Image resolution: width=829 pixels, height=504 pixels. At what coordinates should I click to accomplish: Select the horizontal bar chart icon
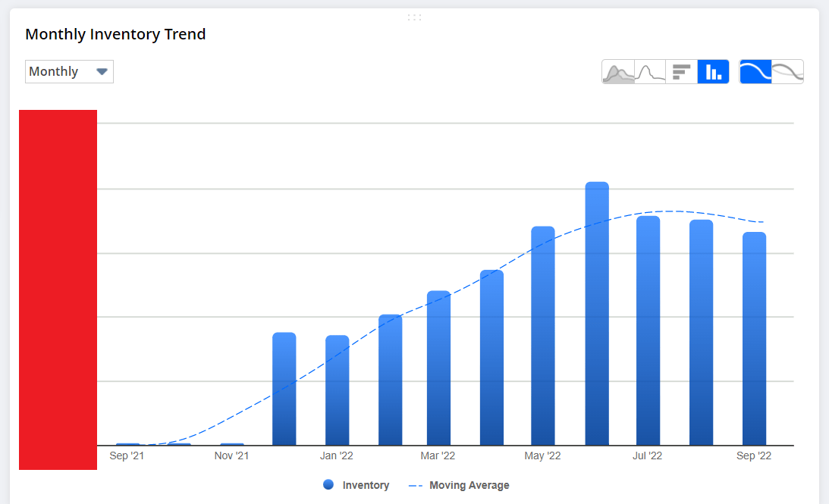(681, 70)
